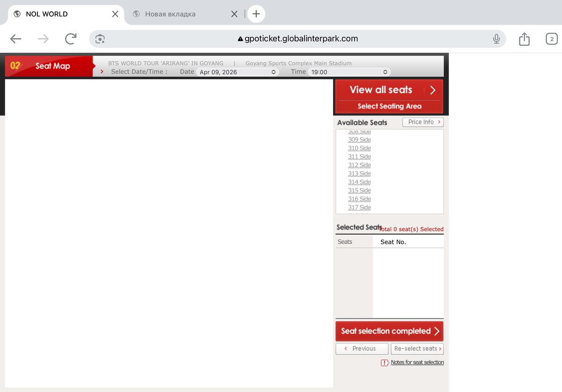Open the share menu for this page
This screenshot has height=392, width=562.
pyautogui.click(x=524, y=39)
